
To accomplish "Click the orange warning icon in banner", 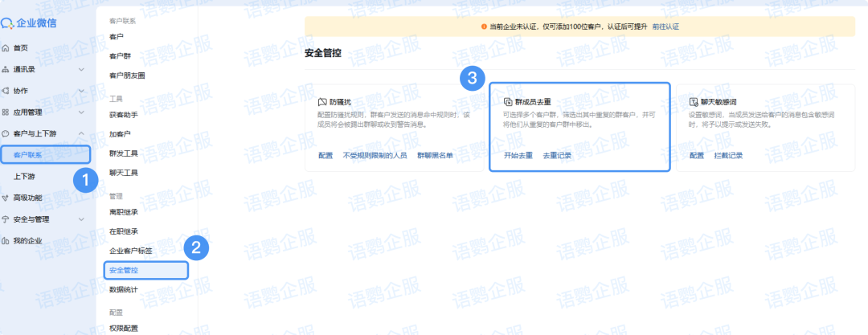I will [484, 27].
